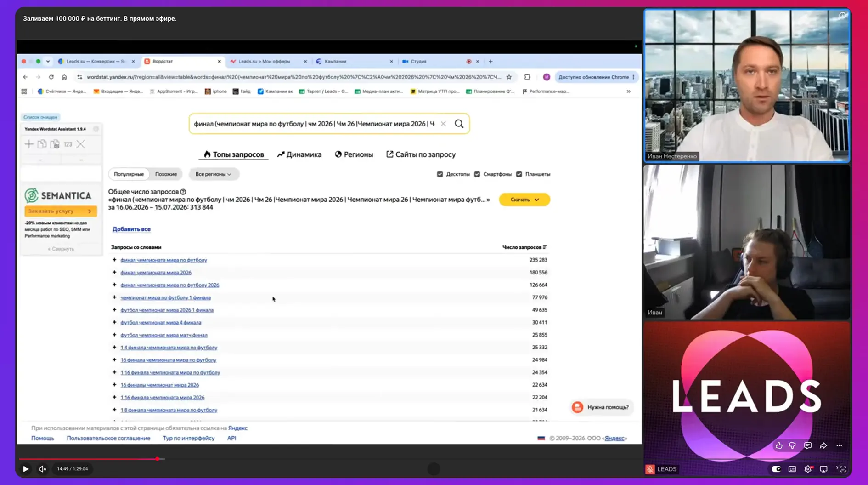Add query 16 финалы чемпионат мира 2026

pos(114,385)
